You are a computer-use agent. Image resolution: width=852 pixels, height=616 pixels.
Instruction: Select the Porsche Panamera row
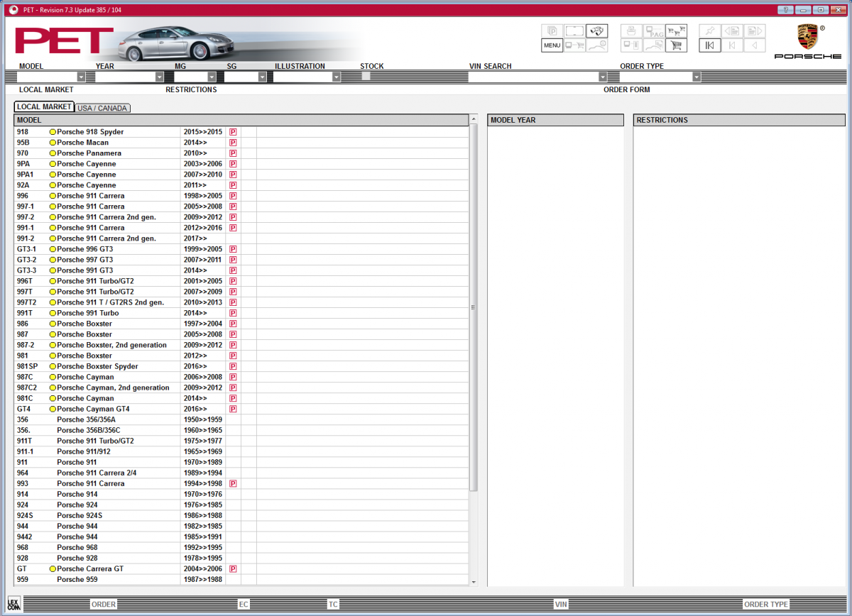241,153
